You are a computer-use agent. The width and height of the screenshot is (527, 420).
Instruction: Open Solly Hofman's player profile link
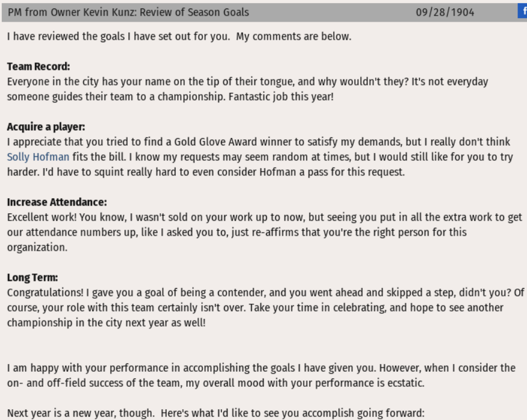(x=38, y=157)
